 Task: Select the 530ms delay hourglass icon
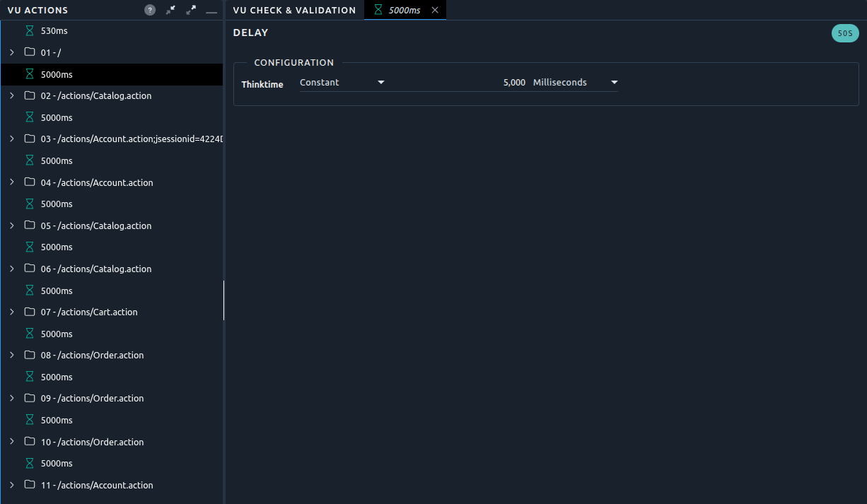[x=30, y=31]
